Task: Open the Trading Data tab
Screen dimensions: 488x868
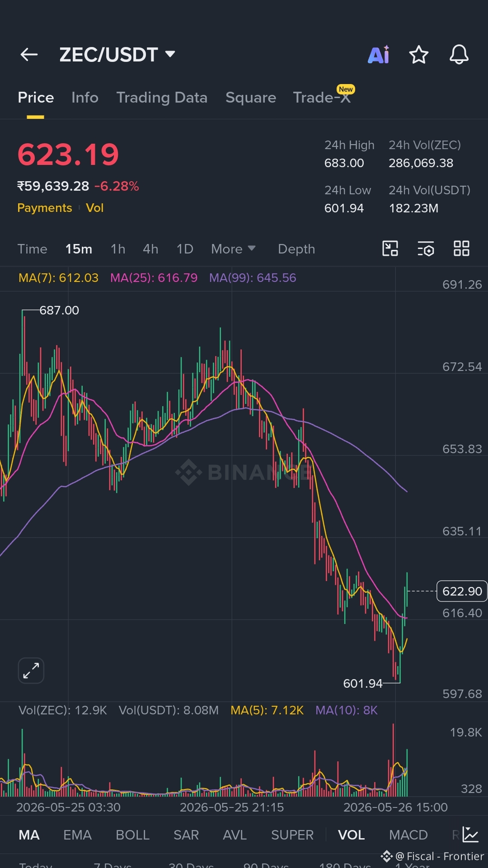Action: tap(162, 98)
